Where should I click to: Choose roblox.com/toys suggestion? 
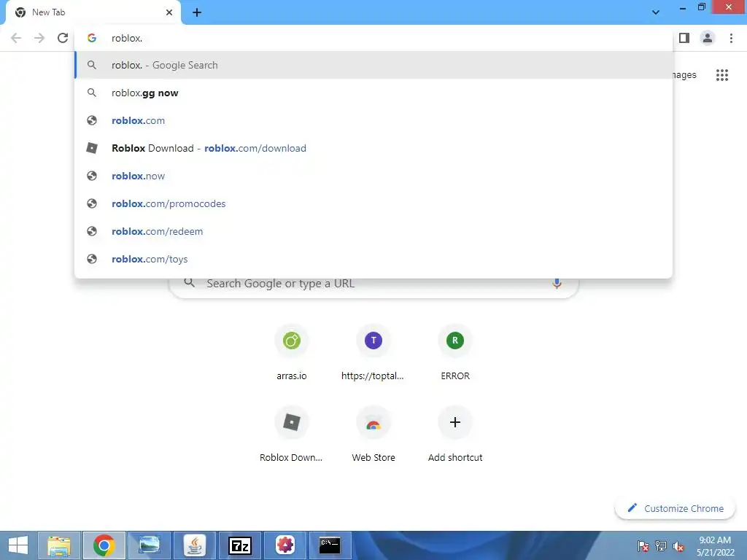click(373, 259)
